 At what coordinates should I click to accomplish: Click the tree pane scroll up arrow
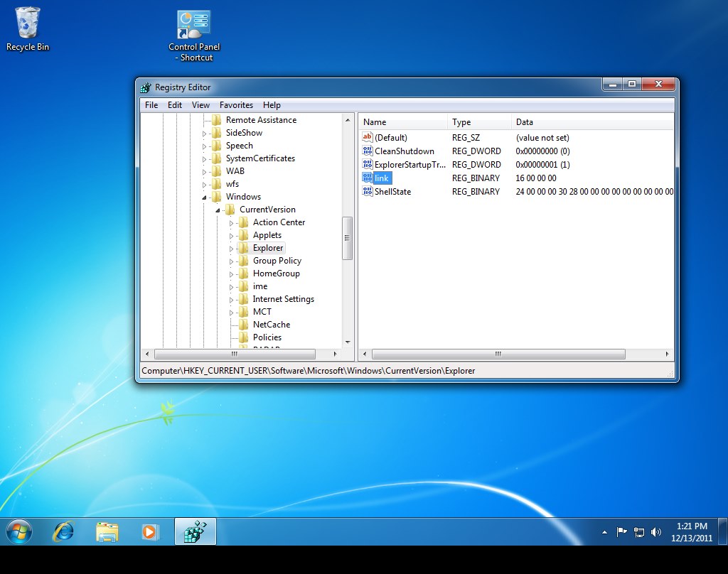click(348, 120)
